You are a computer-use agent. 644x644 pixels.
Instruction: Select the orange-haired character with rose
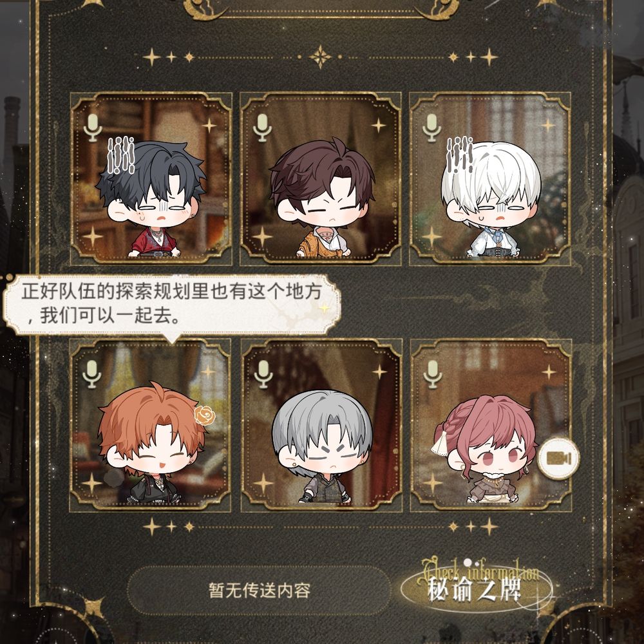point(150,425)
